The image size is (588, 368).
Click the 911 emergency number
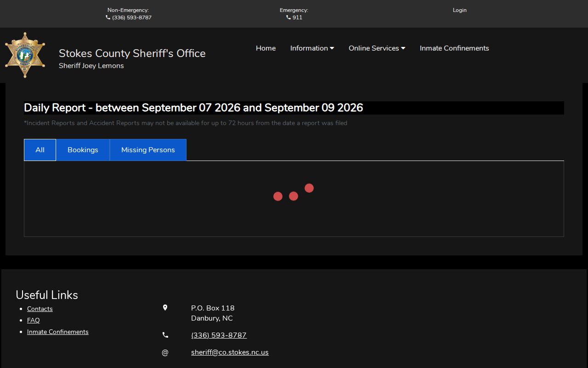[x=297, y=17]
